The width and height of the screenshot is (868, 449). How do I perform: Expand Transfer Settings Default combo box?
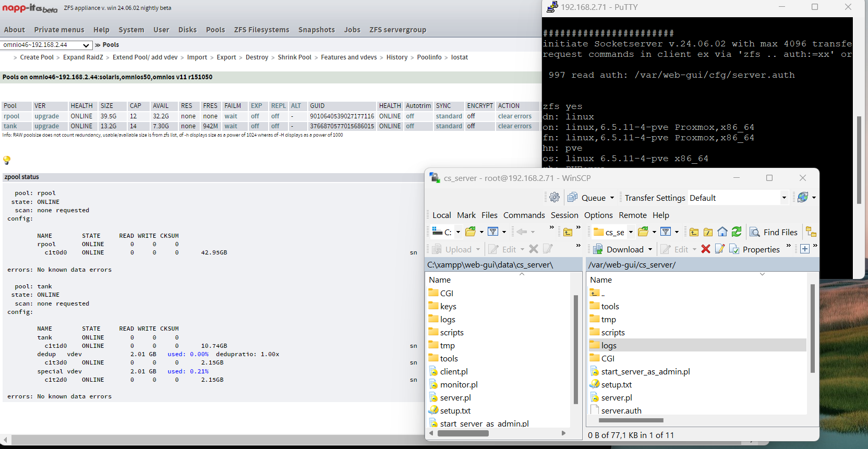pos(783,198)
